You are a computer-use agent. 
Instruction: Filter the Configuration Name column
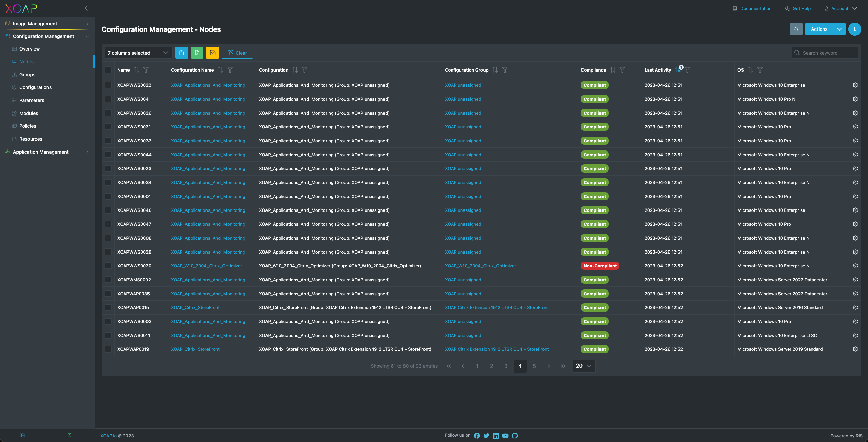pyautogui.click(x=230, y=70)
